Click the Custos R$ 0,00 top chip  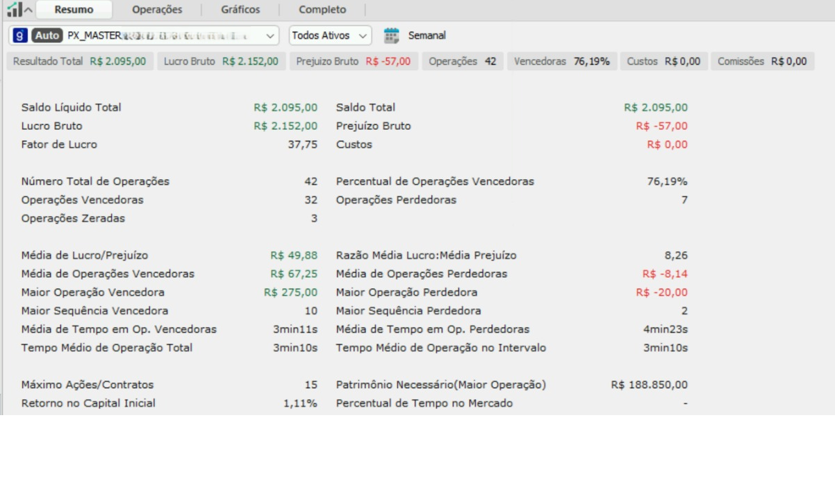(x=663, y=61)
